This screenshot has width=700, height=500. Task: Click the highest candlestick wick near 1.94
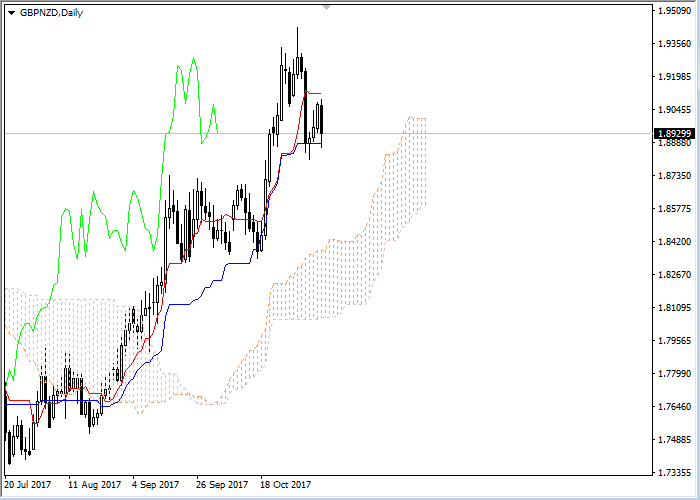click(297, 40)
